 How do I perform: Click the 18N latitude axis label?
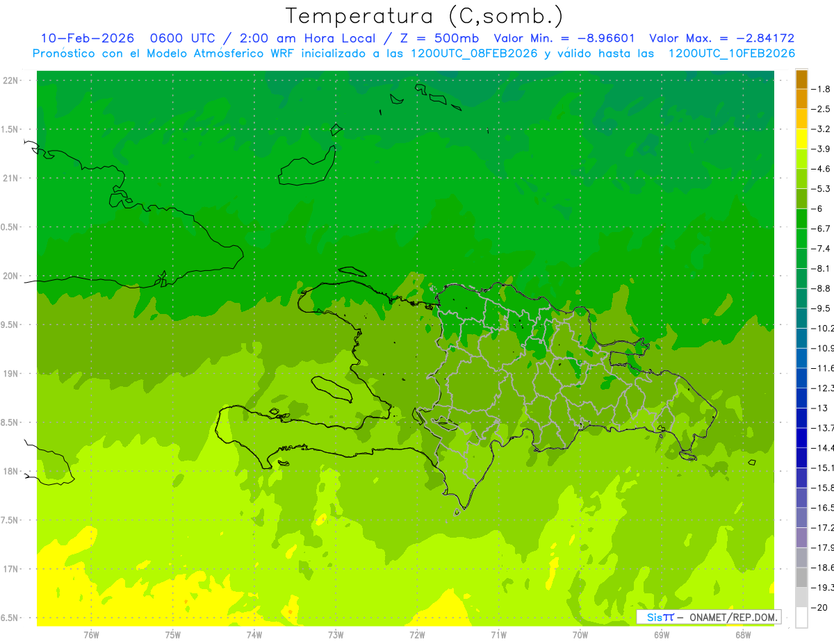pyautogui.click(x=11, y=471)
